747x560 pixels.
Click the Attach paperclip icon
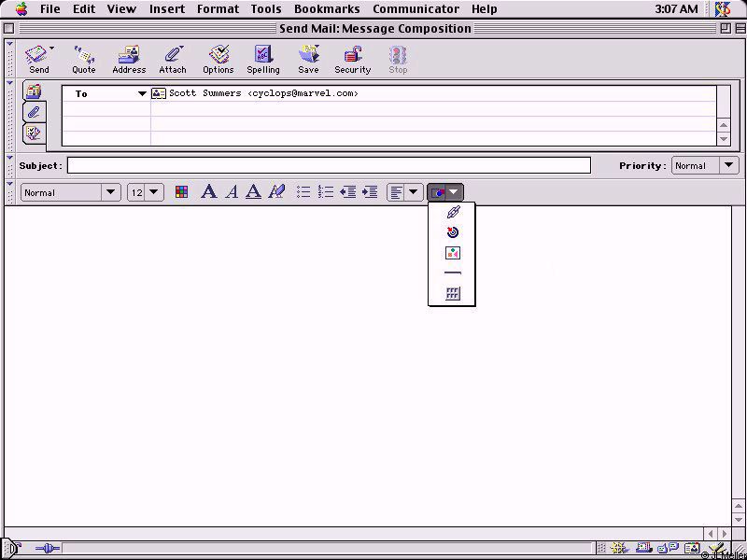coord(173,58)
